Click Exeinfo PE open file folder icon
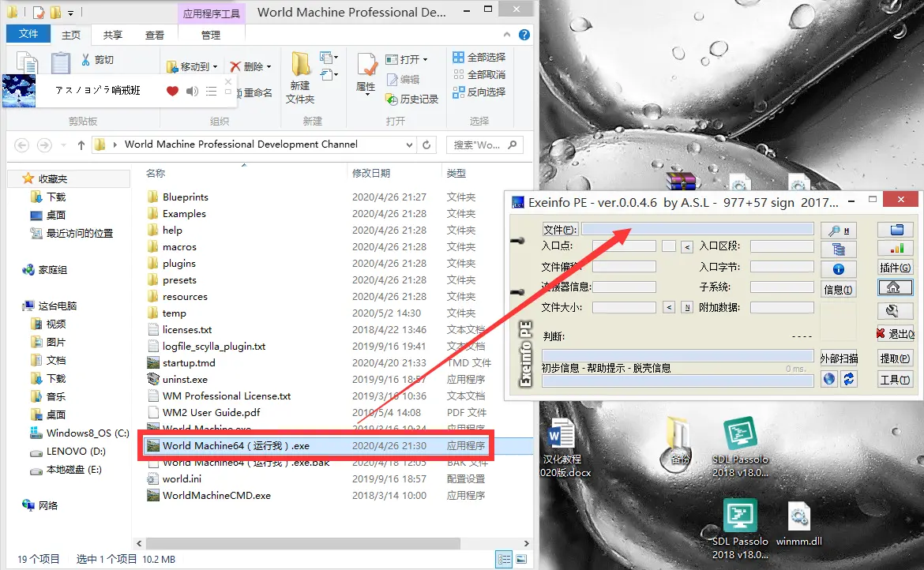Screen dimensions: 924x570 (896, 230)
